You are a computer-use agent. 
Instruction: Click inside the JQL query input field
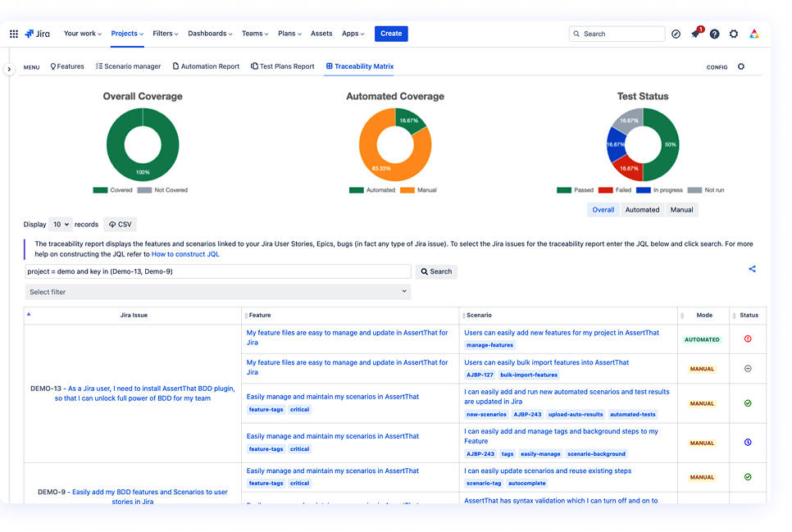tap(213, 271)
